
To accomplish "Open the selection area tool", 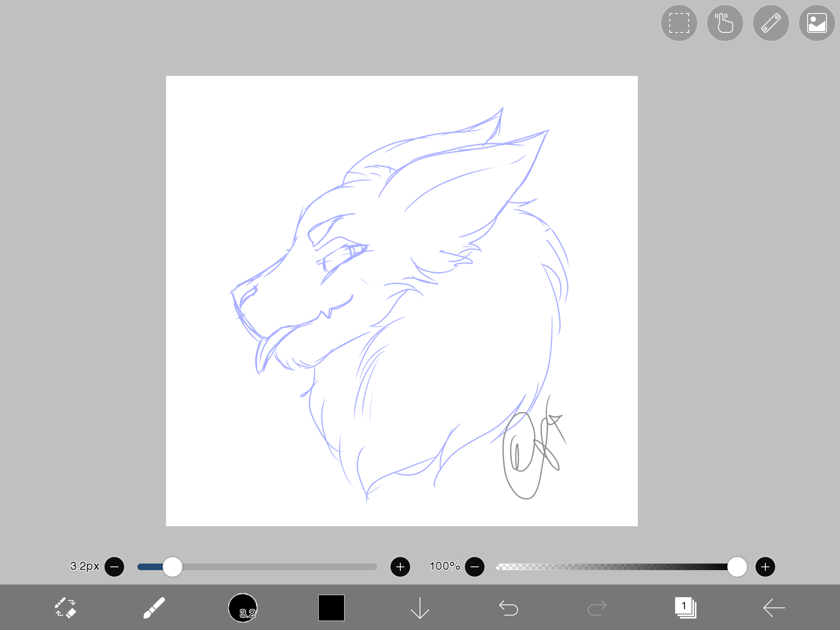I will pyautogui.click(x=679, y=23).
